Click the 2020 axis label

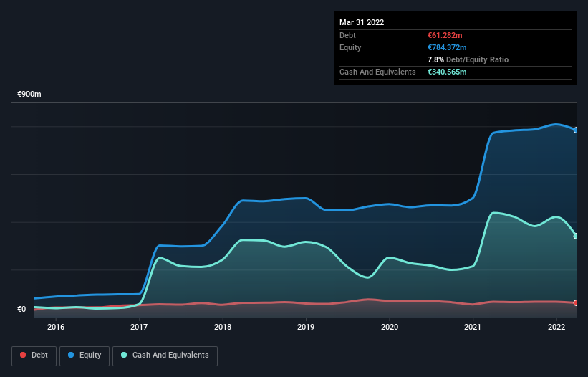coord(390,327)
